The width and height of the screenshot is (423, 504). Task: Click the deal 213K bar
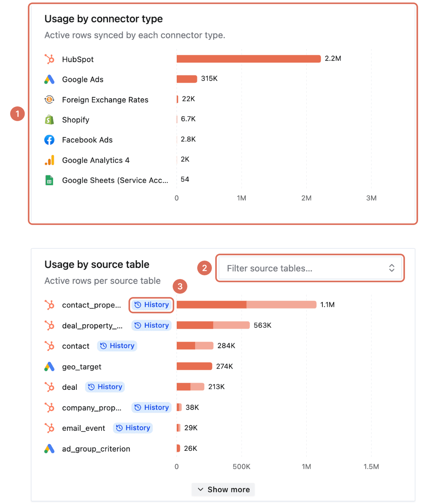[191, 387]
